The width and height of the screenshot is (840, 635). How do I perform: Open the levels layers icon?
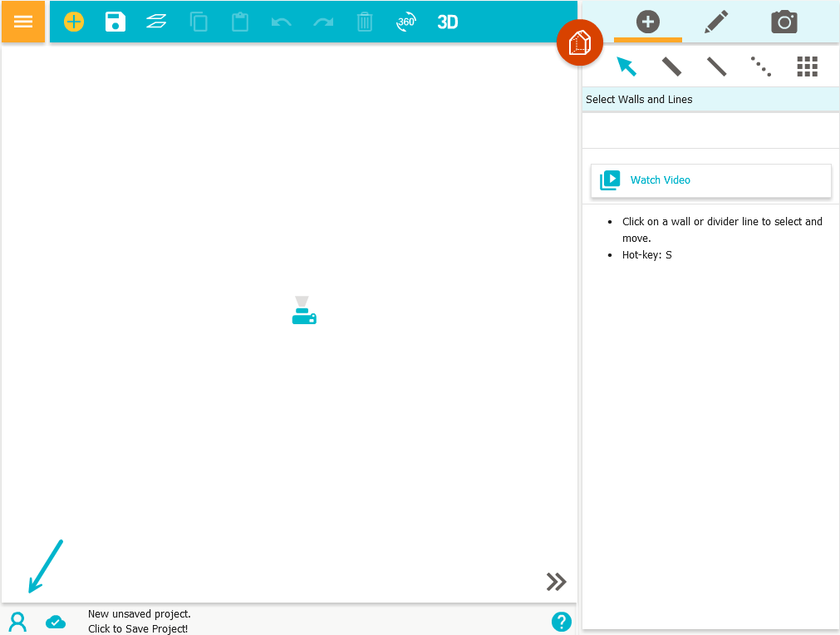tap(156, 22)
